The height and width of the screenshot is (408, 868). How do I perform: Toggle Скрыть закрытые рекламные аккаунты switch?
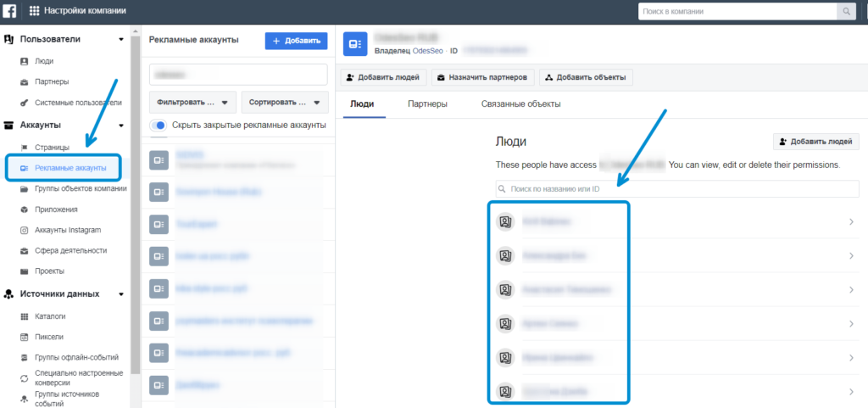(x=159, y=125)
